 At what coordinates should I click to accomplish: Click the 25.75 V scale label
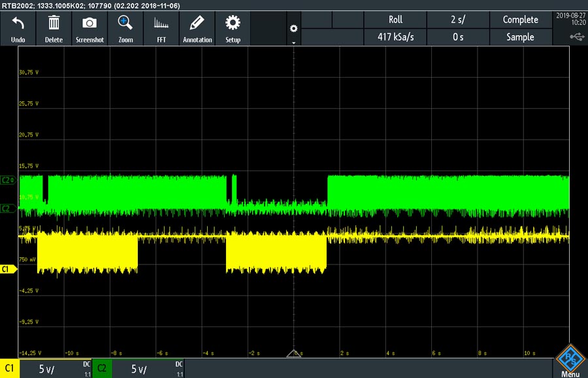29,103
